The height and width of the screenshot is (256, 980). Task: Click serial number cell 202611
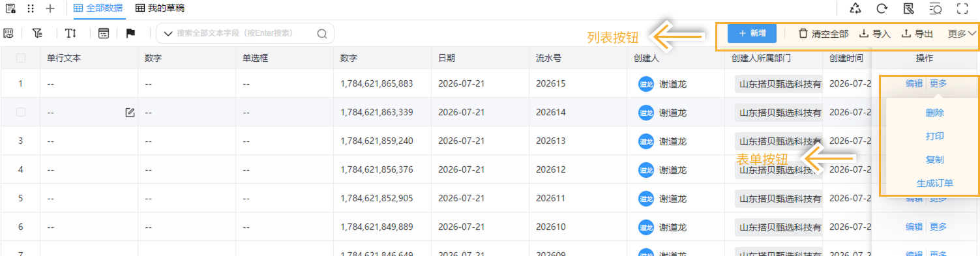point(550,198)
